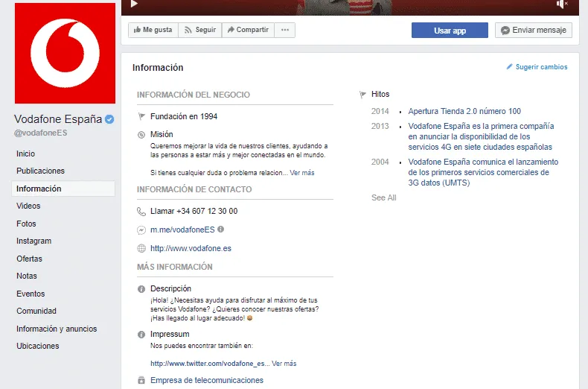Viewport: 588px width, 389px height.
Task: Click See All under Hitos
Action: pyautogui.click(x=383, y=197)
